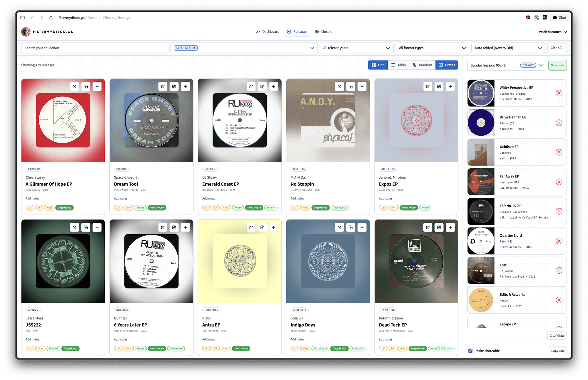Add Expoz EP to crate with plus icon
Viewport: 588px width, 380px height.
[x=450, y=86]
